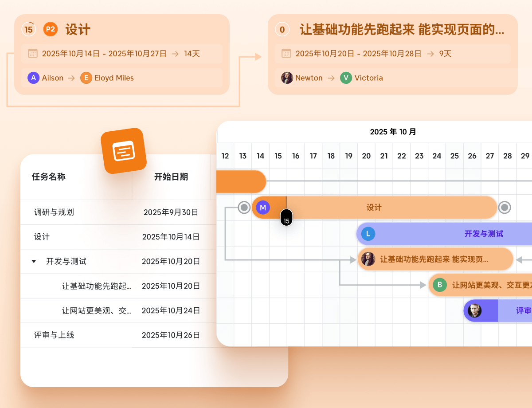Screen dimensions: 532x408
Task: Click the purple A avatar for Ailson
Action: click(x=33, y=78)
